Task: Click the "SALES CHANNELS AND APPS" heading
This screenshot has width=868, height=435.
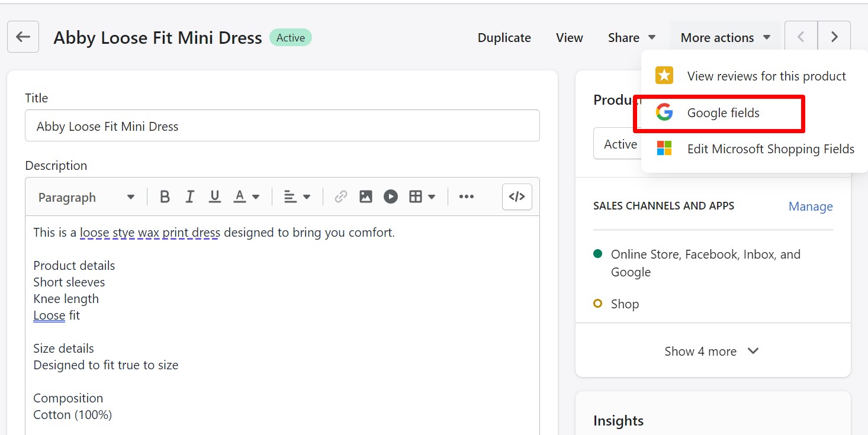Action: coord(664,205)
